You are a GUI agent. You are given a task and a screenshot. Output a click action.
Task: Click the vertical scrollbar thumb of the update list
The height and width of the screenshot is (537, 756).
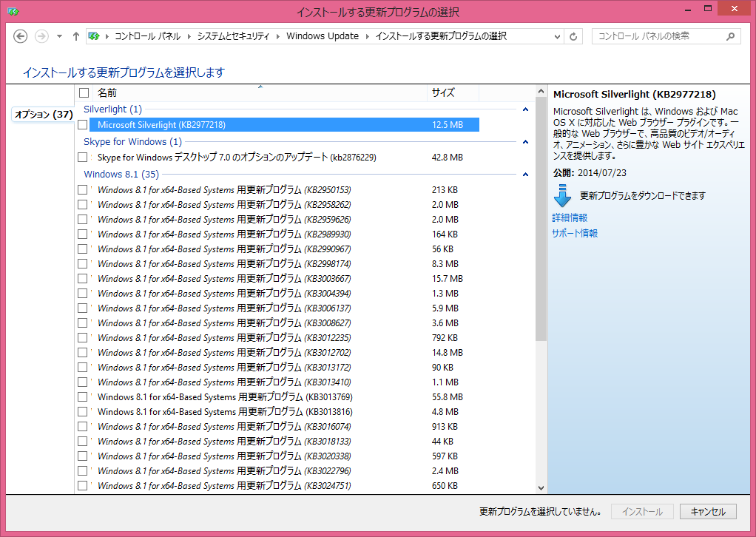click(541, 220)
